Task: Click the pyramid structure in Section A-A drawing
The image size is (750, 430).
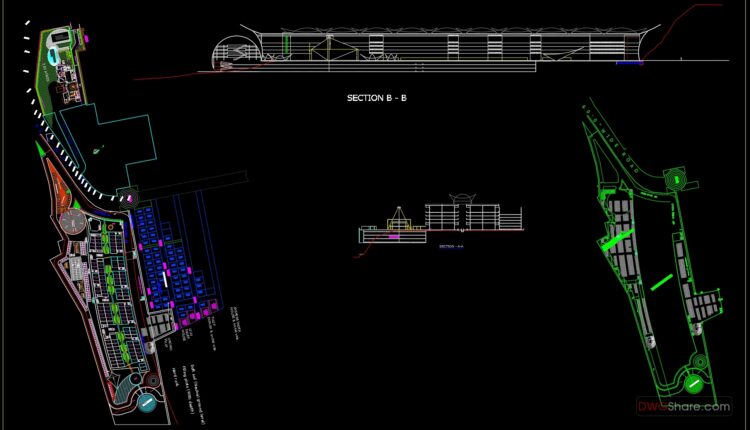Action: [398, 218]
